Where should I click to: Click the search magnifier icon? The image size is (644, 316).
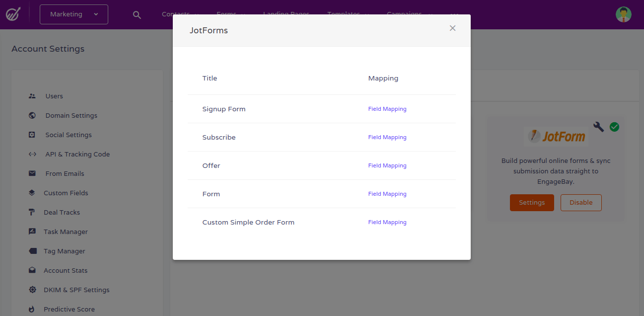click(x=137, y=15)
